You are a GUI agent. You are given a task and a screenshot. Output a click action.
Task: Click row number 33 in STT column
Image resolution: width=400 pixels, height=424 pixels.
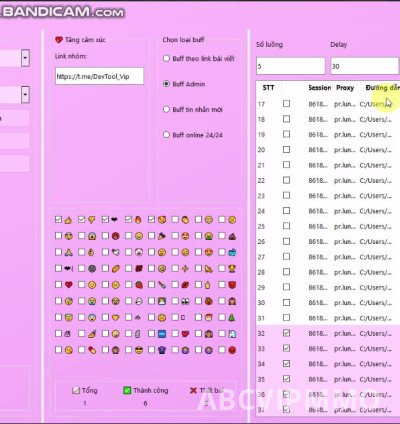pos(261,349)
